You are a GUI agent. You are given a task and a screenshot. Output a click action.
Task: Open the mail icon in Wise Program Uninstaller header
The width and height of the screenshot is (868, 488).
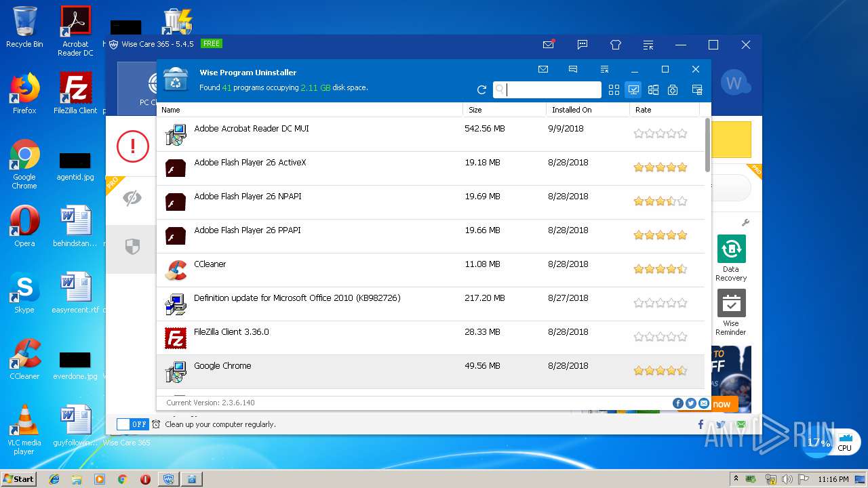[543, 69]
